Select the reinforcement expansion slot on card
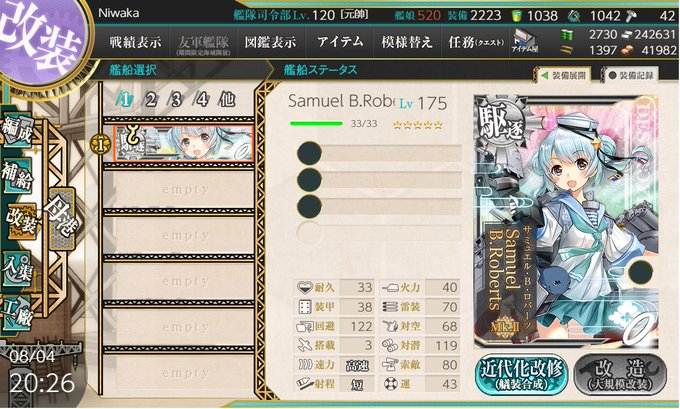The width and height of the screenshot is (680, 409). pos(641,272)
